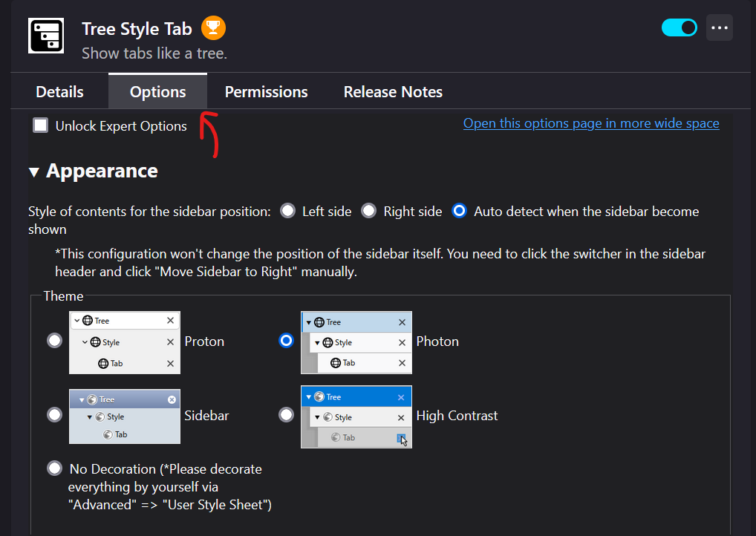Select the Right side radio button
Viewport: 756px width, 536px height.
click(368, 212)
